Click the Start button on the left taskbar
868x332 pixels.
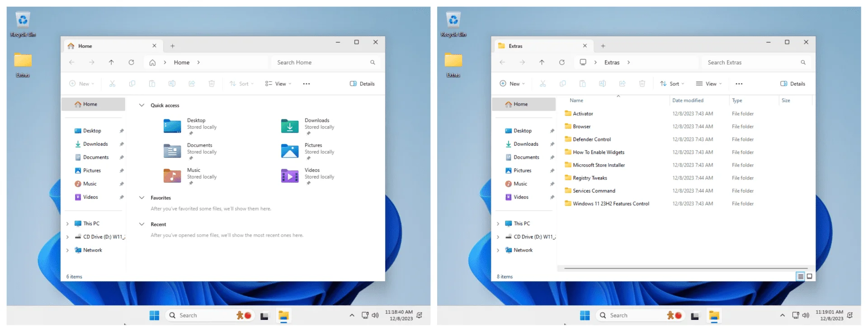pyautogui.click(x=154, y=315)
